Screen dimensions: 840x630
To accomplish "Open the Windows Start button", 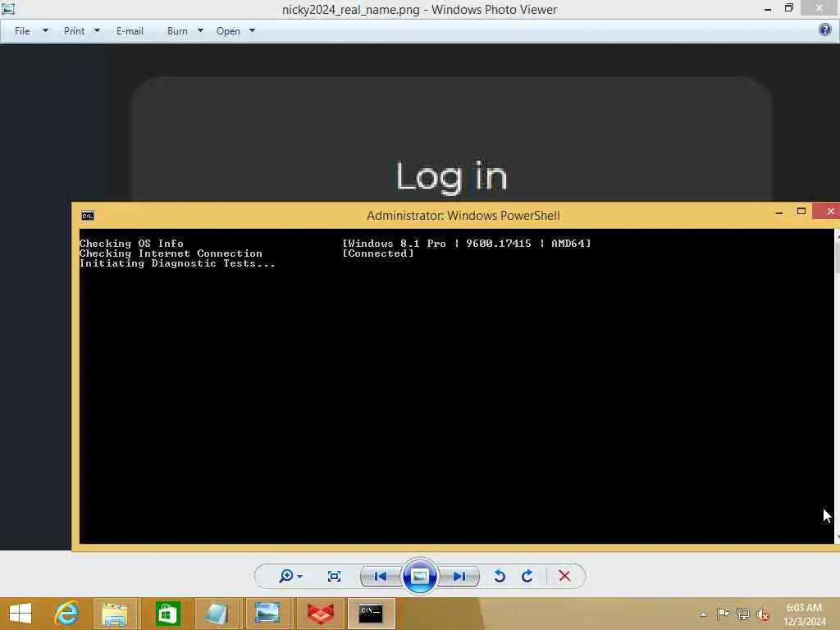I will 21,614.
